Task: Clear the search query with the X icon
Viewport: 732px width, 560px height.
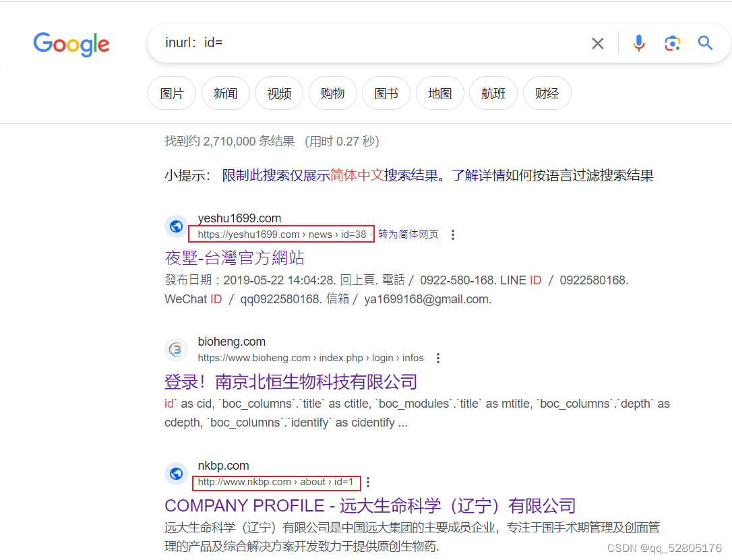Action: pyautogui.click(x=598, y=43)
